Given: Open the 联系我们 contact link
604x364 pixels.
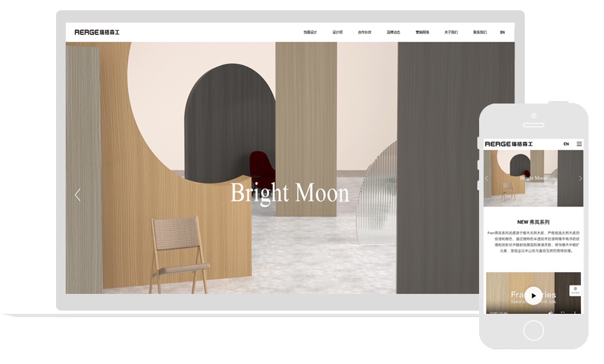Looking at the screenshot, I should 480,32.
